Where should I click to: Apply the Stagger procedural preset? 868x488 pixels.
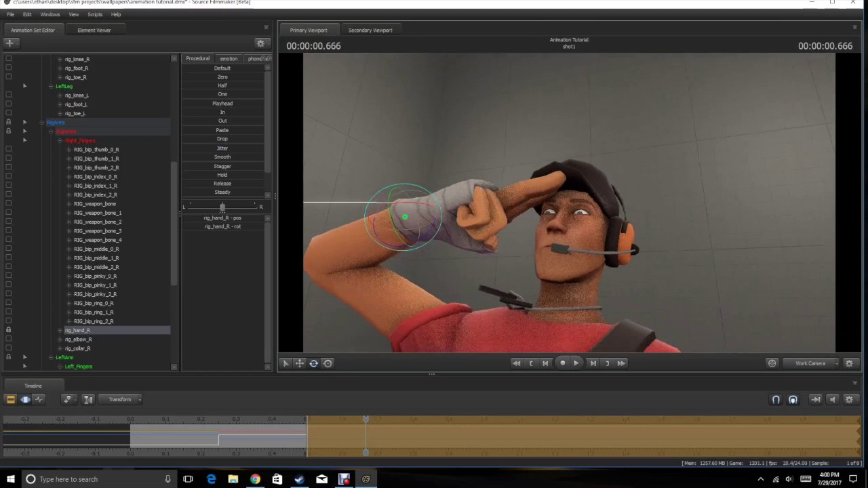click(222, 166)
